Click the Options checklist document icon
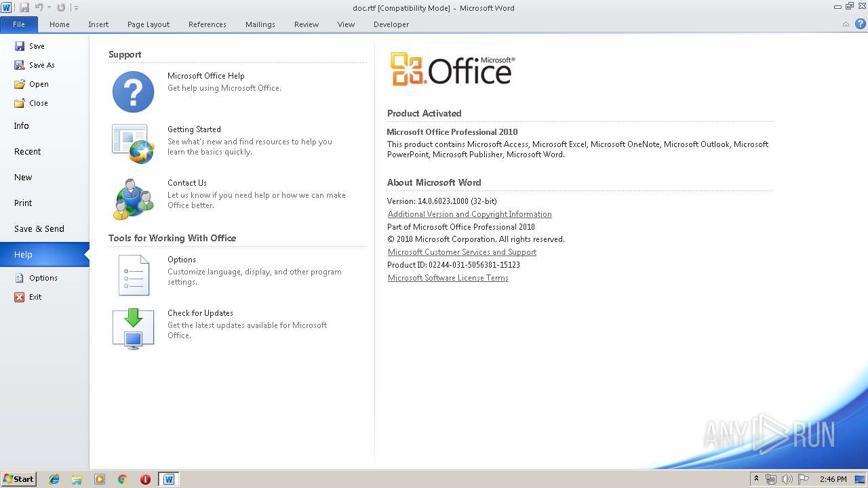Image resolution: width=868 pixels, height=488 pixels. click(x=134, y=275)
